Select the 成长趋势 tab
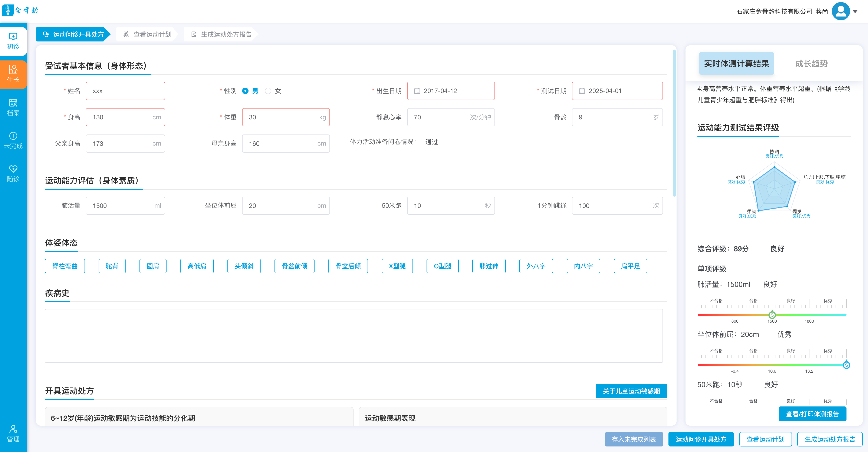Image resolution: width=868 pixels, height=452 pixels. point(811,63)
